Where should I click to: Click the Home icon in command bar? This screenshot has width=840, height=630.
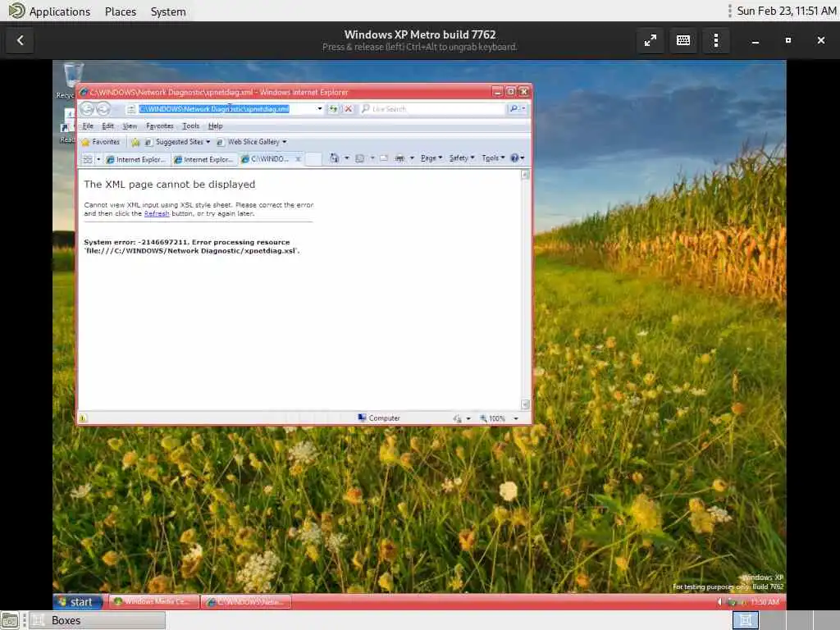pos(335,158)
